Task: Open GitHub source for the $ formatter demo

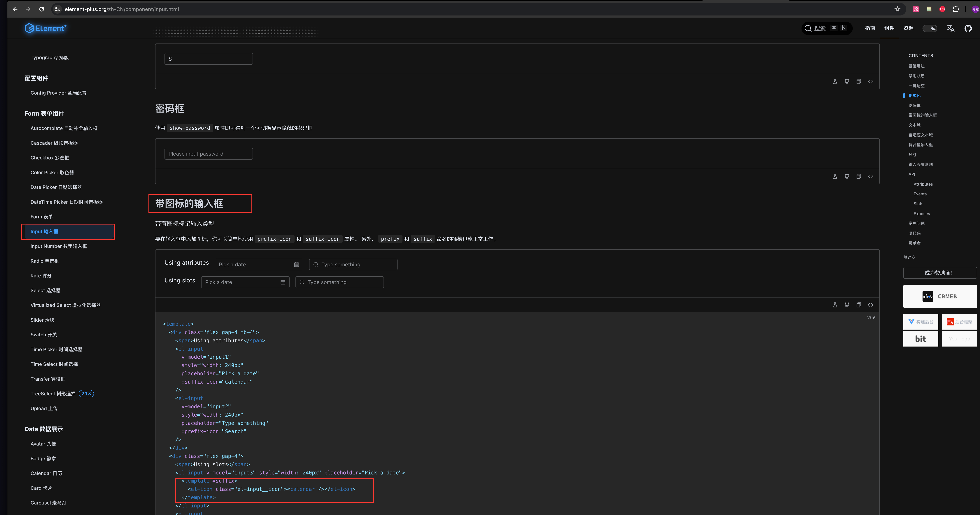Action: pyautogui.click(x=847, y=81)
